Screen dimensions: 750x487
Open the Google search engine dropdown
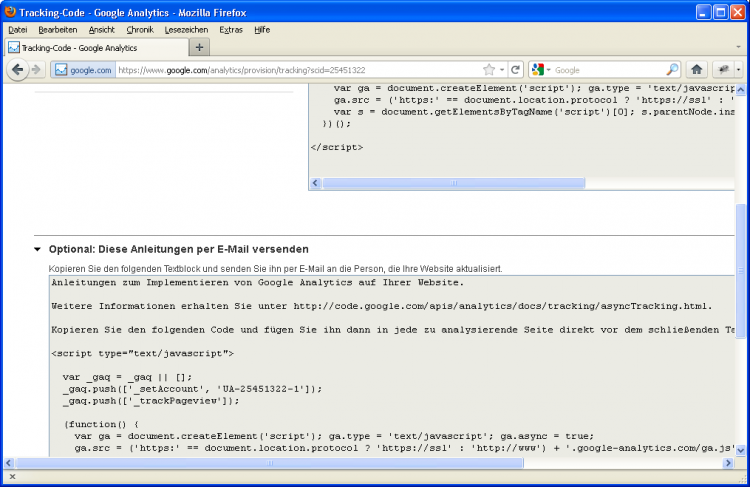(x=541, y=70)
